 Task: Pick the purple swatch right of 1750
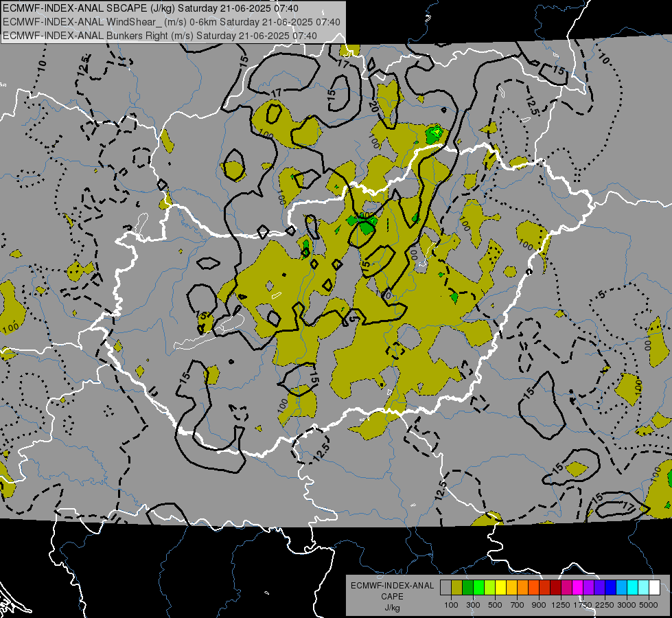588,588
